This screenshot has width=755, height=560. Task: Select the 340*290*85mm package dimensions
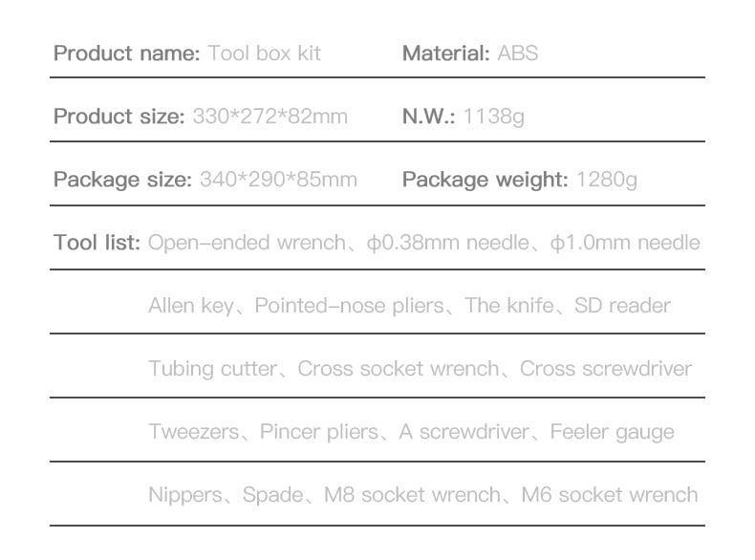[x=278, y=180]
